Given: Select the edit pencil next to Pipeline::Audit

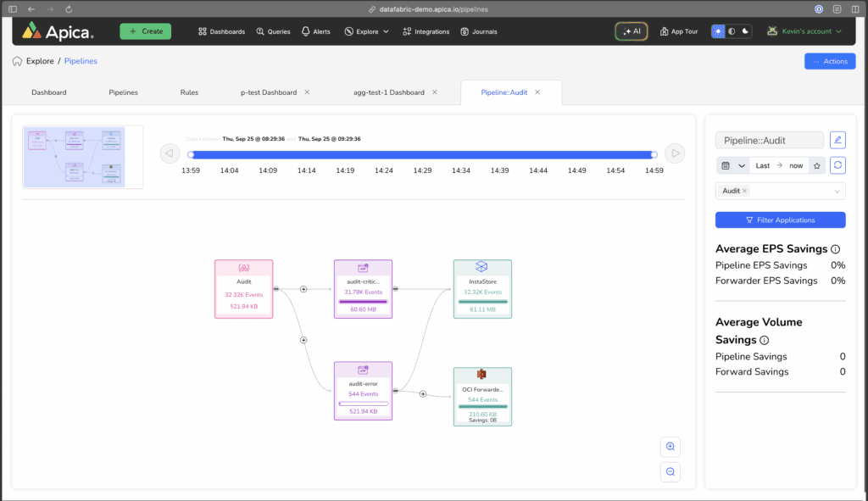Looking at the screenshot, I should point(837,140).
